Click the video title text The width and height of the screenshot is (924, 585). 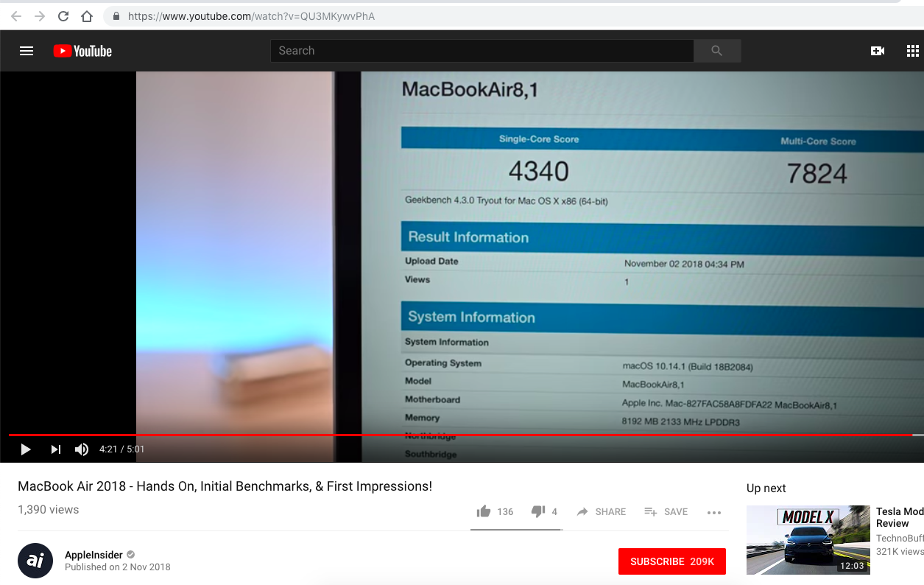225,486
